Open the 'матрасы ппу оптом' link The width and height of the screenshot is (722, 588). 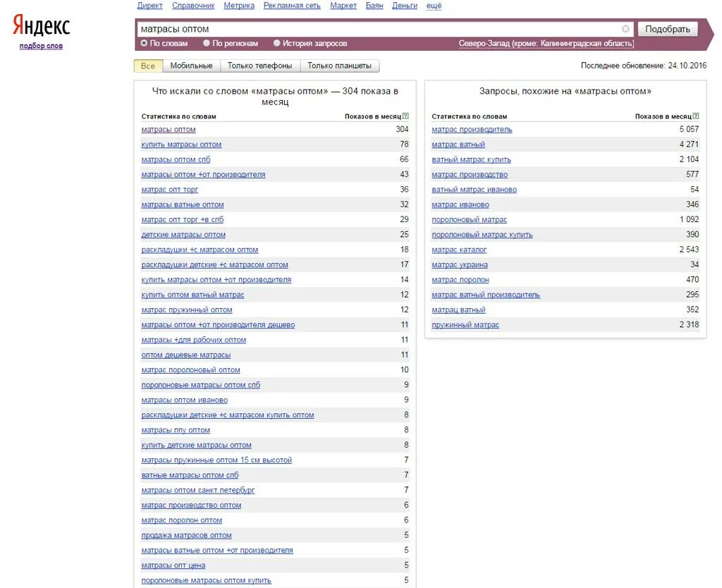pyautogui.click(x=176, y=430)
